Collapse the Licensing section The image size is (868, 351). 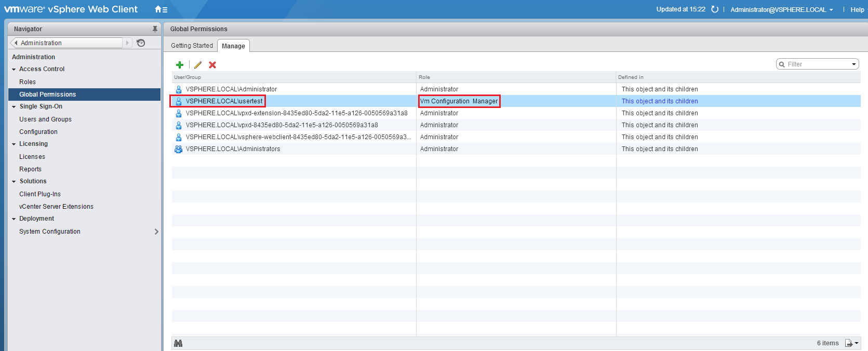[x=14, y=144]
